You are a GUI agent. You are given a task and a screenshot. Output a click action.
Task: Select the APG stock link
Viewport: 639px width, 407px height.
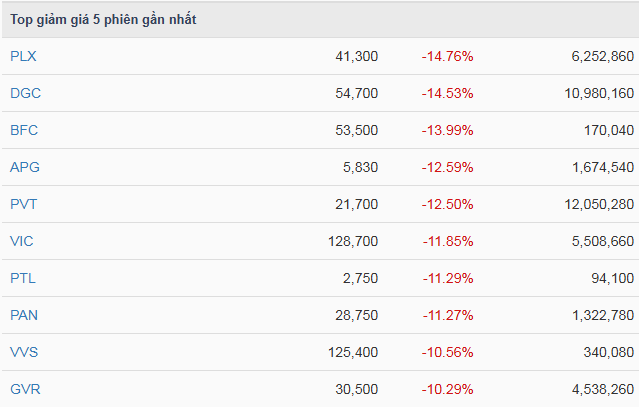pos(25,167)
